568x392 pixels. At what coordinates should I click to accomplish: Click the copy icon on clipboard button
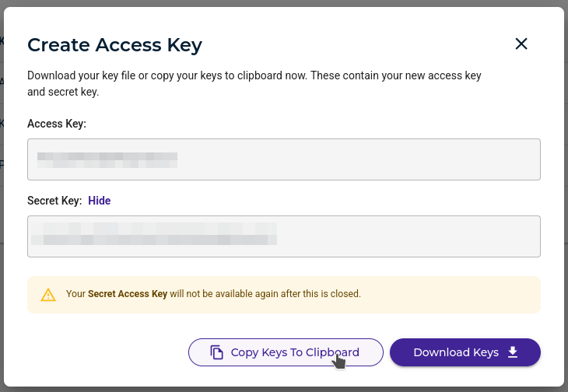pos(217,352)
